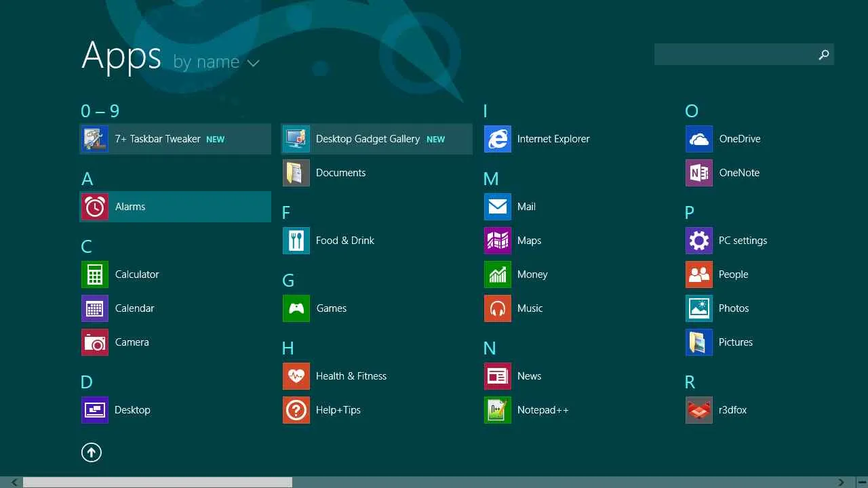Screen dimensions: 868x488
Task: Click the Desktop tile icon
Action: 95,410
